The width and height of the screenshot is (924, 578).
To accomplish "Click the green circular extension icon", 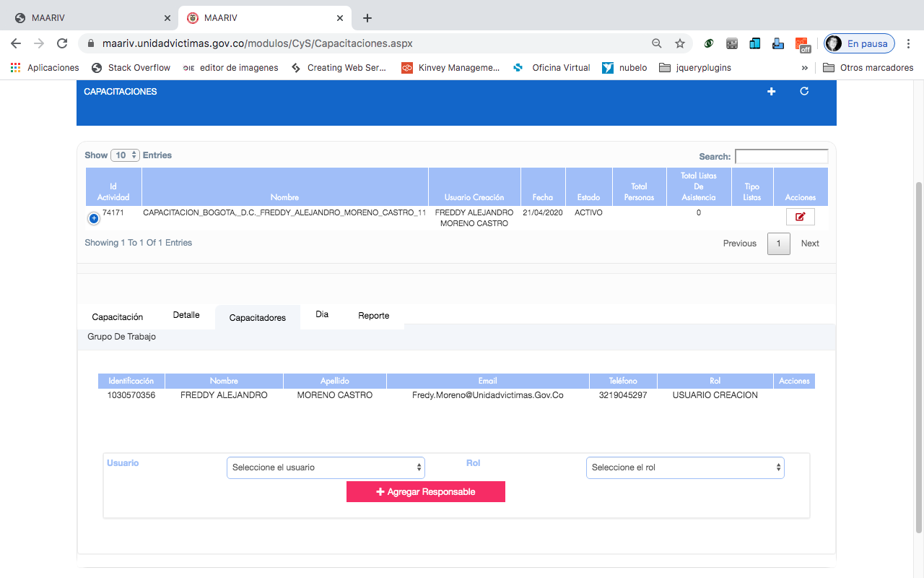I will pyautogui.click(x=710, y=43).
